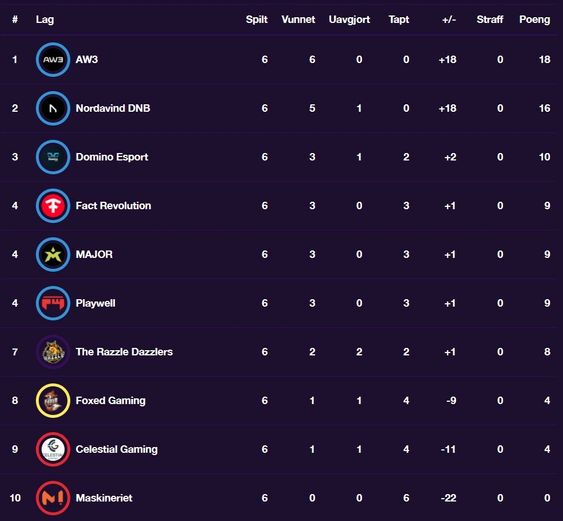Image resolution: width=563 pixels, height=521 pixels.
Task: Sort by the Tapt column header
Action: click(x=399, y=20)
